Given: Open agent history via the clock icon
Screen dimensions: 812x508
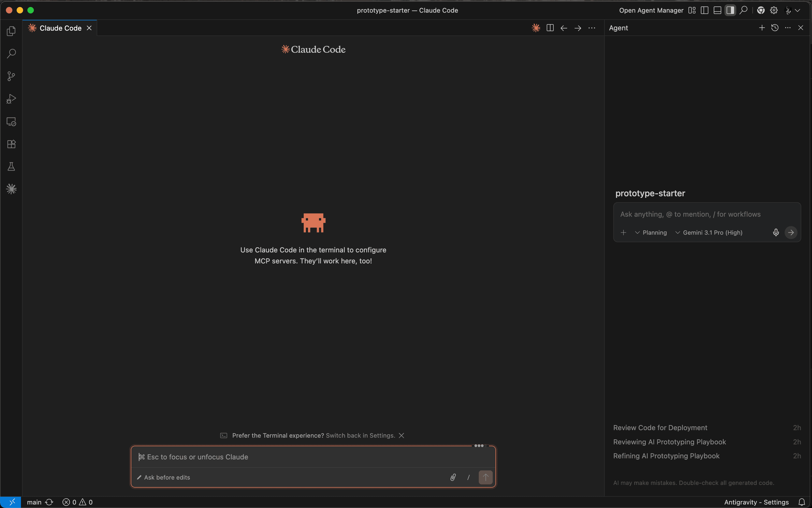Looking at the screenshot, I should point(774,28).
